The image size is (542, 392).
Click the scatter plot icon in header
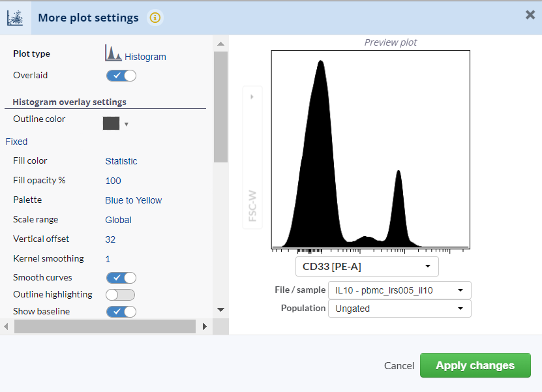(x=15, y=18)
